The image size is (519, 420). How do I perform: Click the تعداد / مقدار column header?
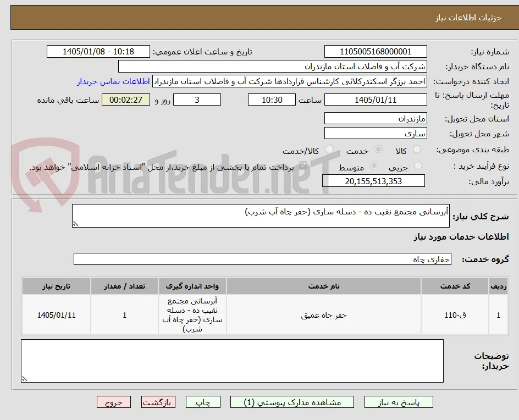124,286
